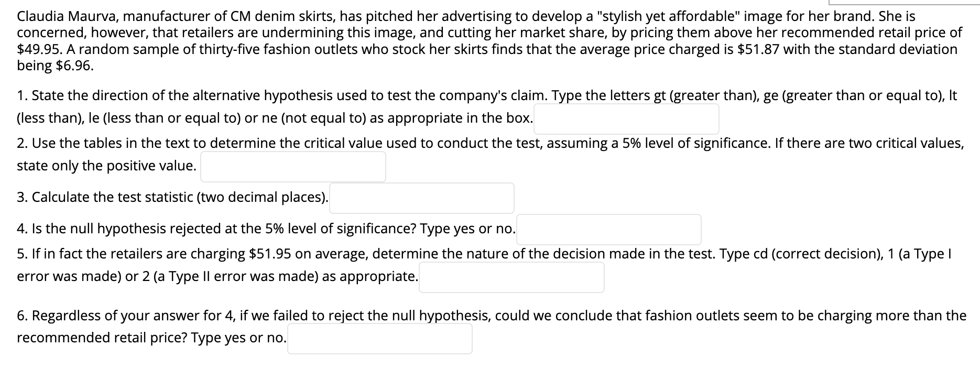The height and width of the screenshot is (389, 980).
Task: Select the test statistic input field
Action: (422, 198)
